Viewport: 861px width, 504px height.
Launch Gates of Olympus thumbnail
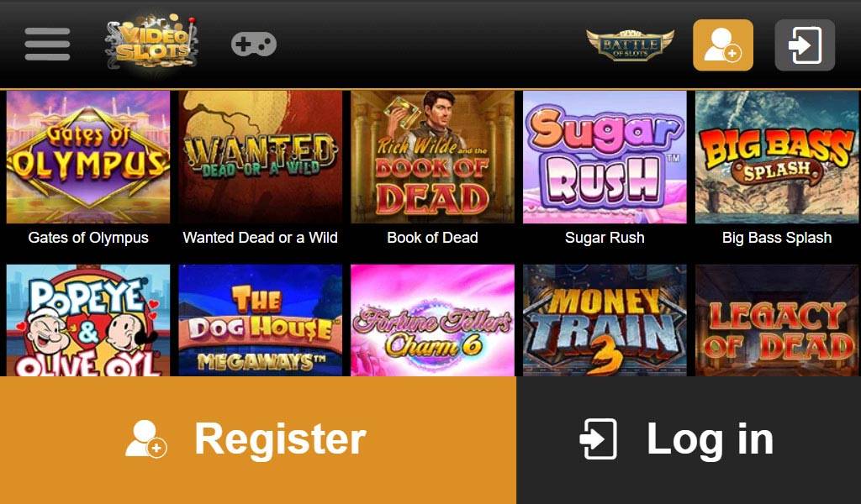[x=88, y=157]
